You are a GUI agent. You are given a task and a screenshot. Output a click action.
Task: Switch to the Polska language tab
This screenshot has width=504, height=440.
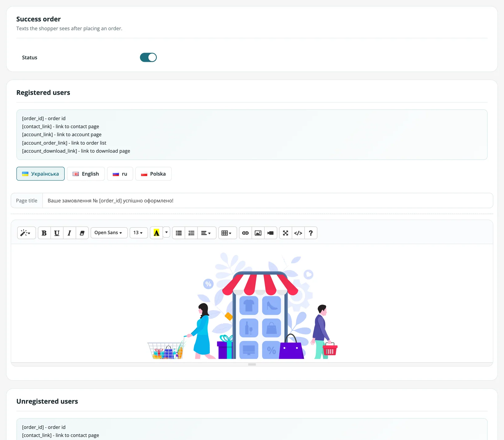point(153,174)
